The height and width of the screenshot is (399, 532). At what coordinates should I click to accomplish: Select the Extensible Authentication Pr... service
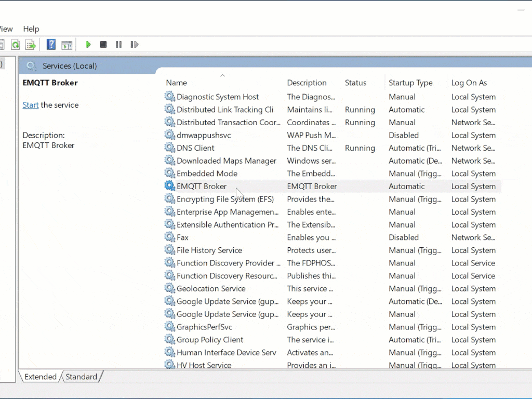228,224
